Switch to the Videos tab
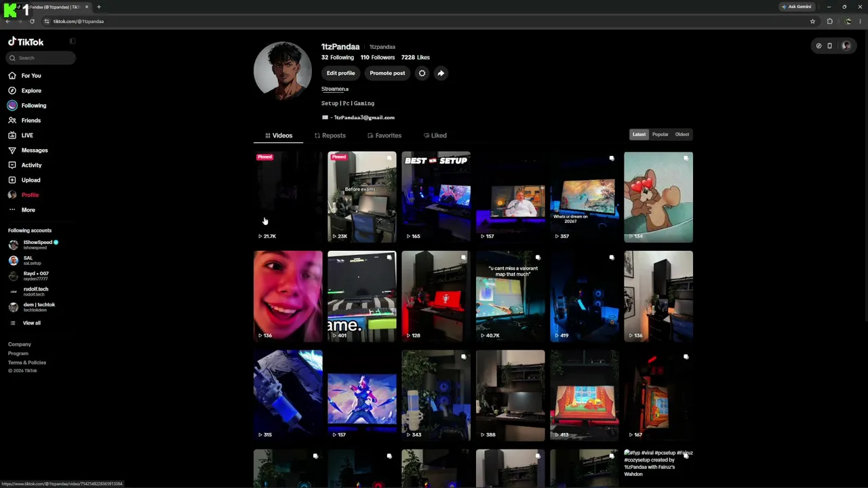Image resolution: width=868 pixels, height=488 pixels. tap(279, 136)
